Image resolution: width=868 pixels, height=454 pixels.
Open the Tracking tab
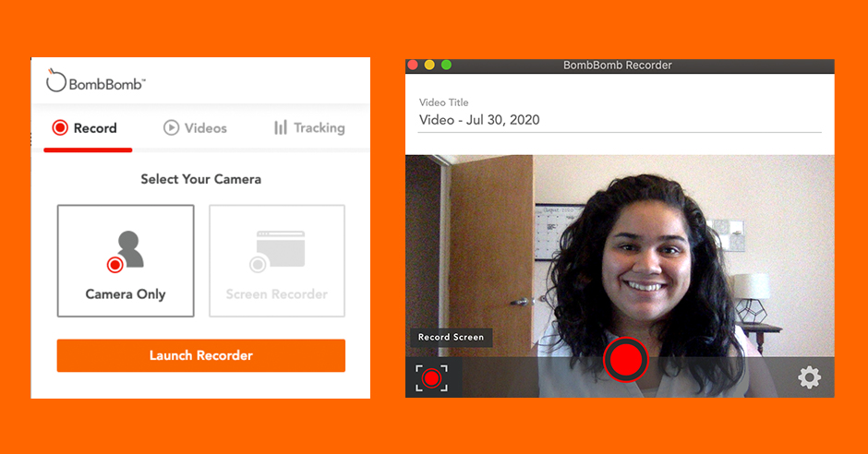(x=309, y=128)
